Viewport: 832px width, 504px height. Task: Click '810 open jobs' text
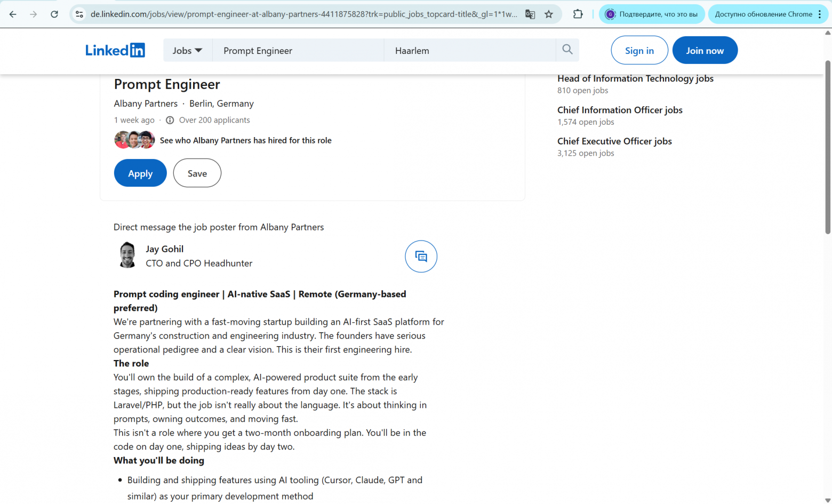[582, 91]
